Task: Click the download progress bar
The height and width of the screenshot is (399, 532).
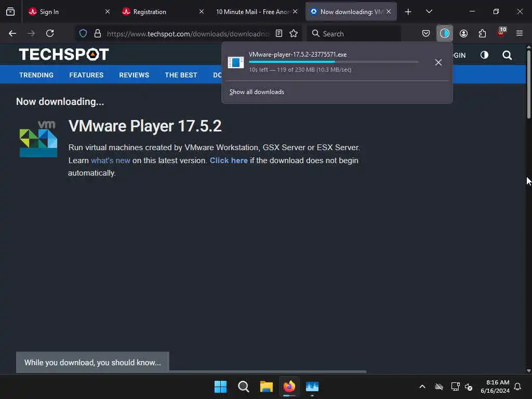Action: 333,62
